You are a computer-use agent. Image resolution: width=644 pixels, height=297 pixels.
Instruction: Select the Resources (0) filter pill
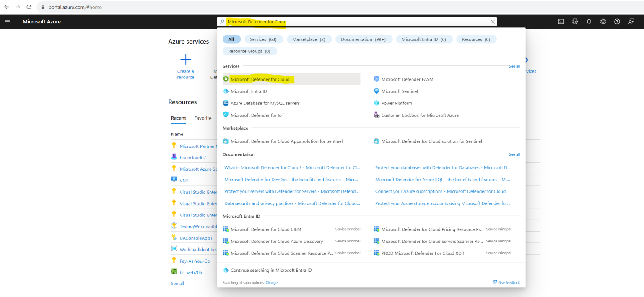click(476, 39)
